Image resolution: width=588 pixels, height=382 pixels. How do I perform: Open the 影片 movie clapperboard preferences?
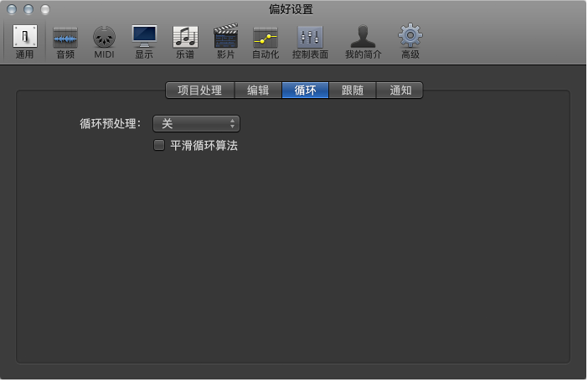pos(226,41)
